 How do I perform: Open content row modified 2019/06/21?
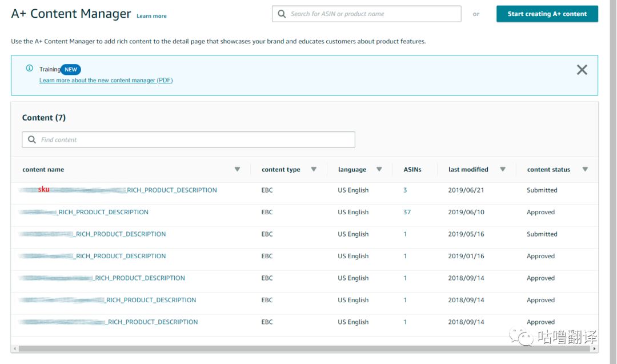119,190
